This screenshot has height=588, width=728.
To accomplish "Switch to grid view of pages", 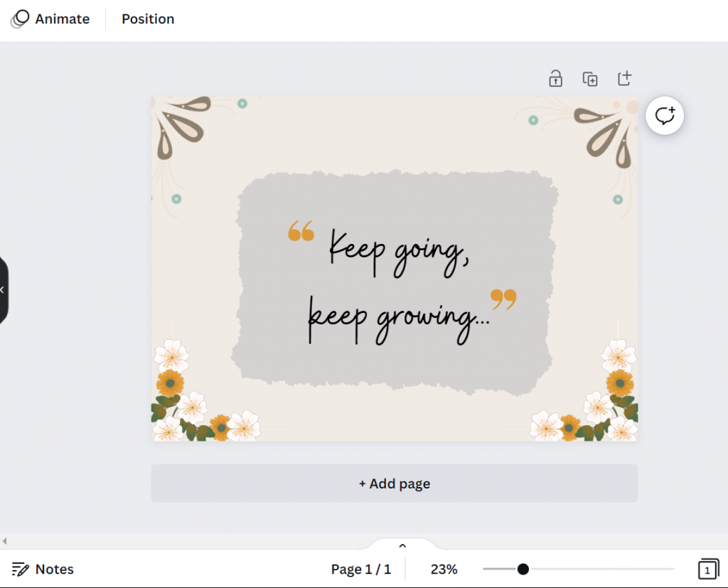I will point(708,569).
